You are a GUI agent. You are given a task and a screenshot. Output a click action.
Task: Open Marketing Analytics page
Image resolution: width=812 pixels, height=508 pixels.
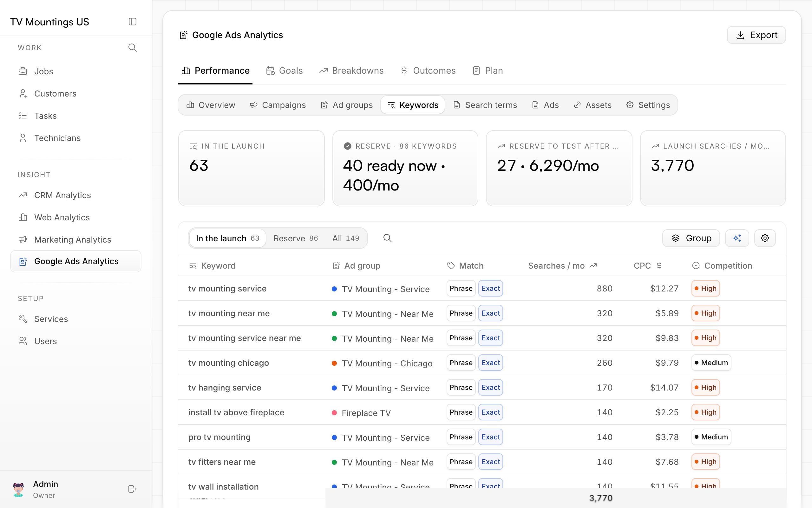(x=76, y=239)
